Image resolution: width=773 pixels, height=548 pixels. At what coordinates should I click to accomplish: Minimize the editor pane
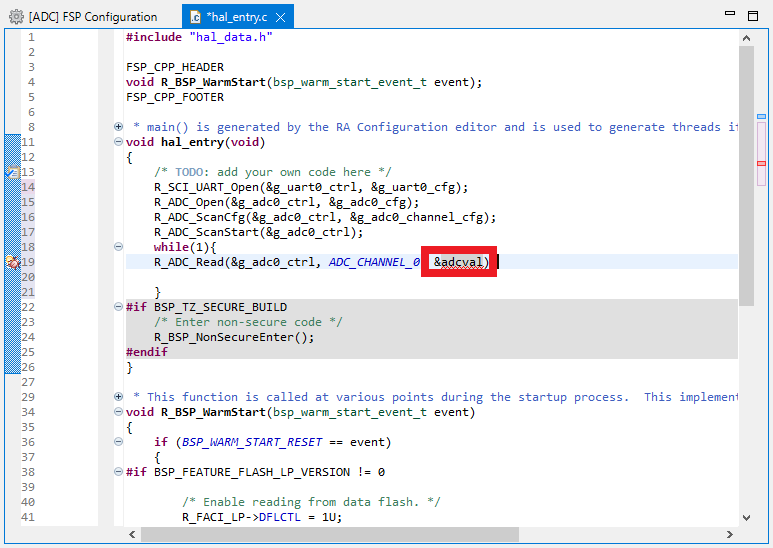[730, 13]
